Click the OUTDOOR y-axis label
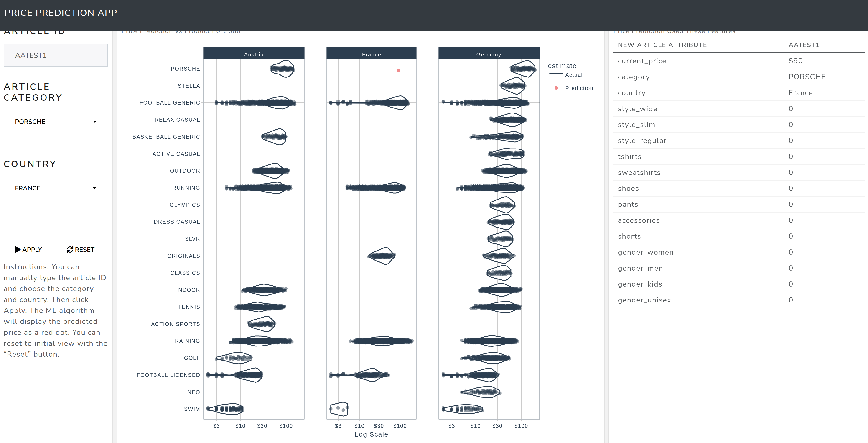This screenshot has width=868, height=443. [x=185, y=171]
